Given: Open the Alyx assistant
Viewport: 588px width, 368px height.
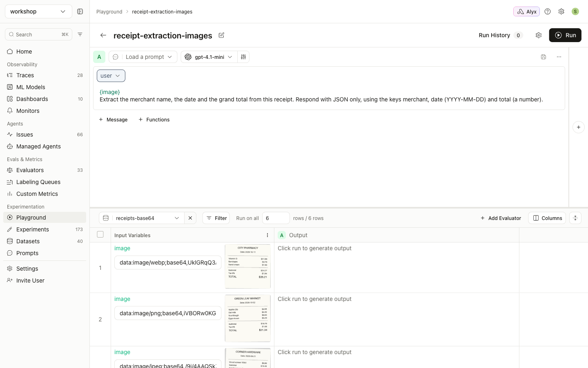Looking at the screenshot, I should click(x=526, y=11).
